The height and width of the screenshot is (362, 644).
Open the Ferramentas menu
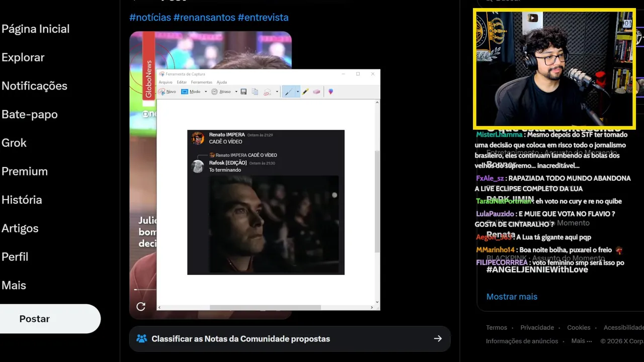[x=202, y=82]
